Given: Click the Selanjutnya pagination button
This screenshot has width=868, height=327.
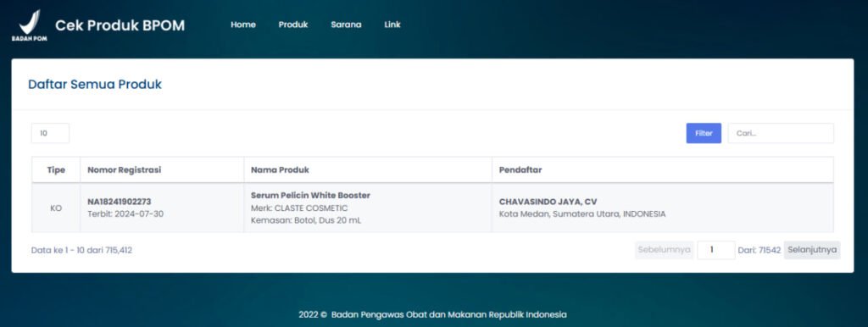Looking at the screenshot, I should [x=812, y=250].
